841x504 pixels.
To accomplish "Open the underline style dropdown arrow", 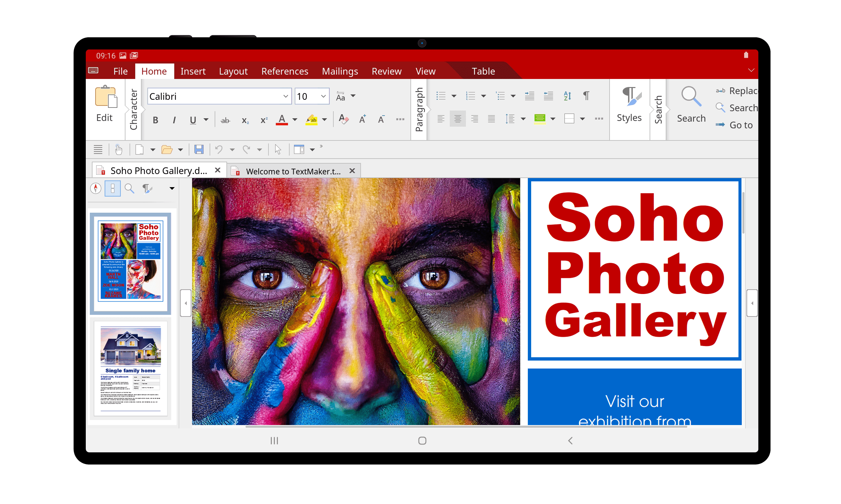I will pos(206,120).
